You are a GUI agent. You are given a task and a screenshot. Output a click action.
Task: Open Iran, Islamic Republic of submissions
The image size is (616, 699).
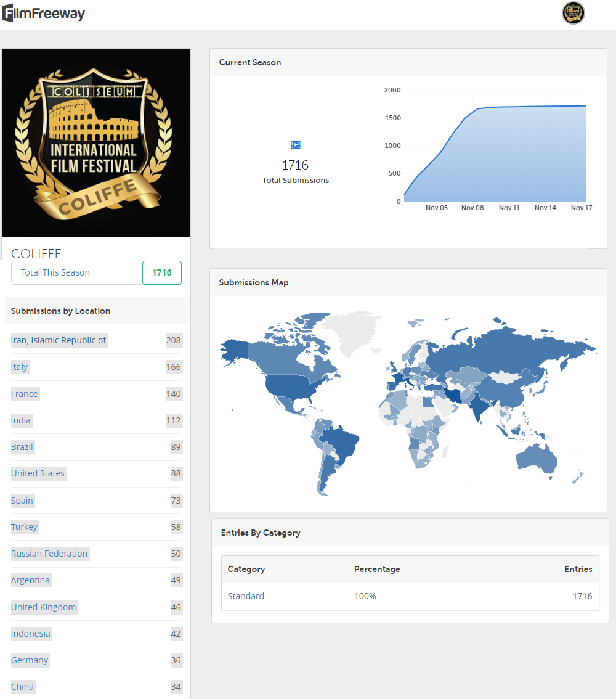point(59,340)
